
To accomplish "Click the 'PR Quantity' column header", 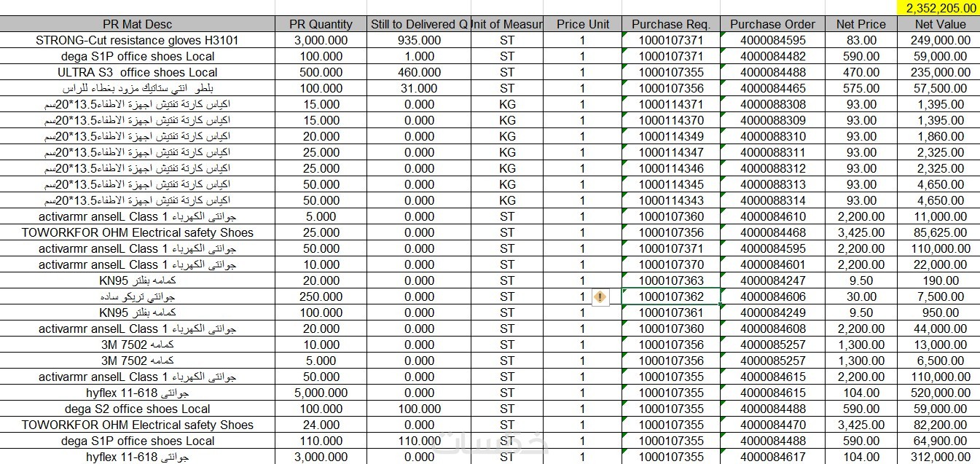I will [x=321, y=24].
